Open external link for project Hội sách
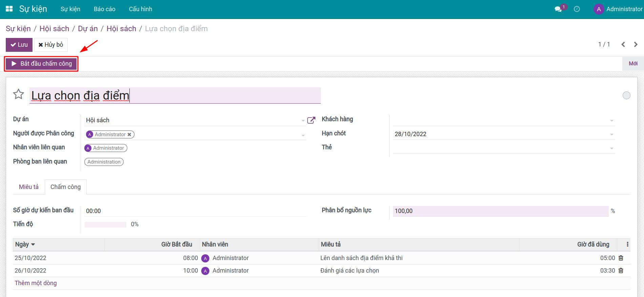The image size is (644, 297). click(311, 120)
